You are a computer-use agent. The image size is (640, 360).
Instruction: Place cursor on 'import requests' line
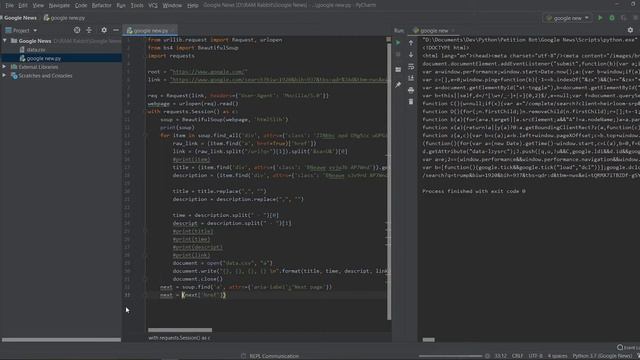coord(171,56)
